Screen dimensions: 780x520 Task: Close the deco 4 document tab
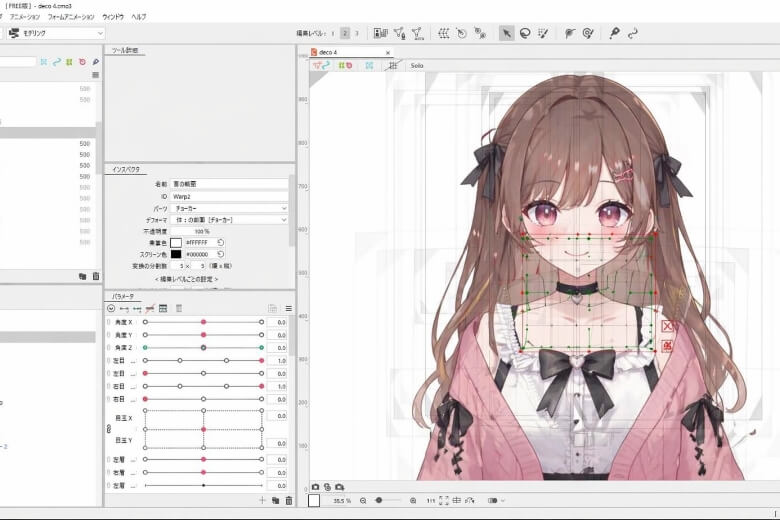pyautogui.click(x=388, y=52)
